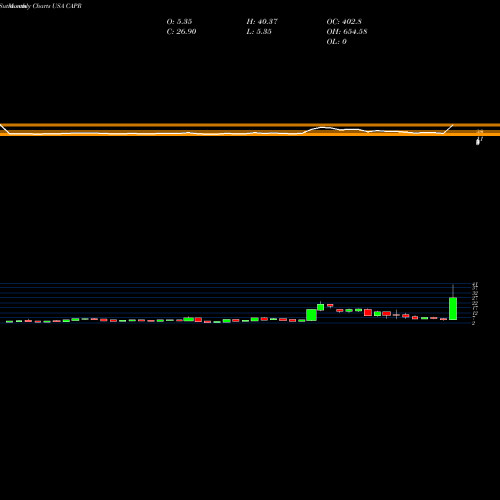Click the 'C: 26.90' close value
This screenshot has width=500, height=500.
click(181, 32)
